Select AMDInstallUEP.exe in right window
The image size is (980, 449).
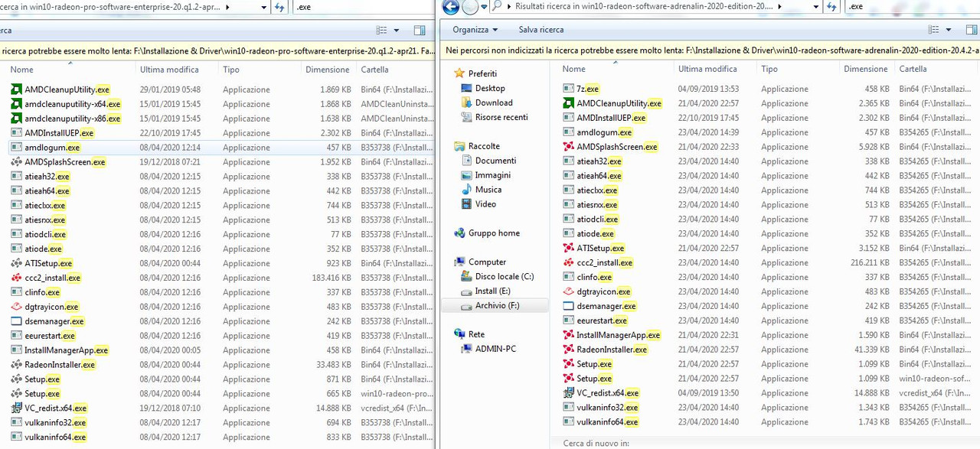click(611, 118)
